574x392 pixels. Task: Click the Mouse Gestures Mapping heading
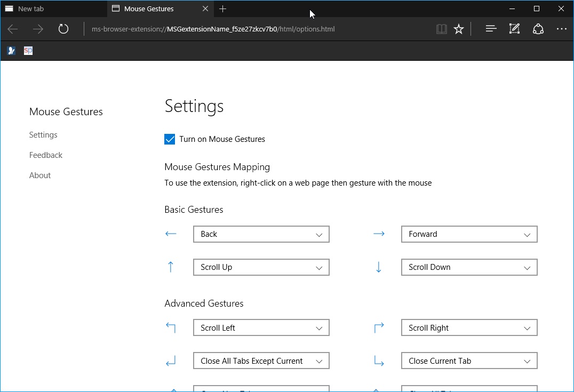click(217, 167)
